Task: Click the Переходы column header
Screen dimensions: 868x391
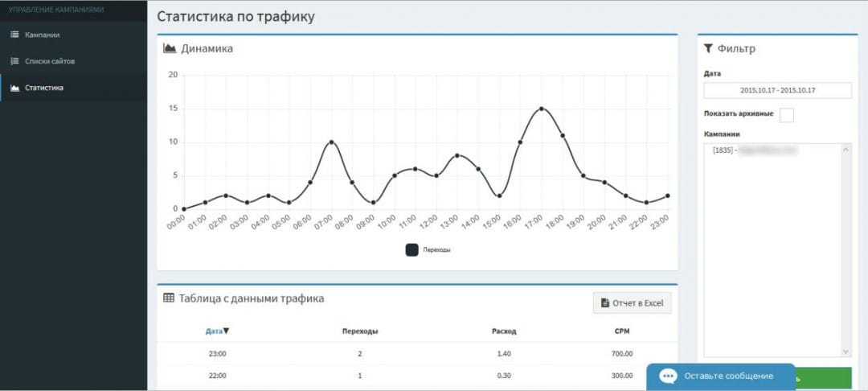Action: 360,331
